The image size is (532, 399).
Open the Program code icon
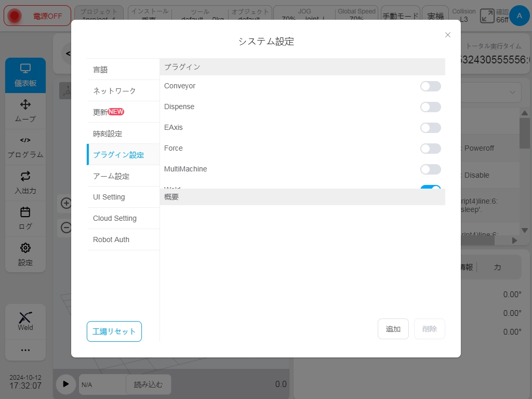pos(25,140)
